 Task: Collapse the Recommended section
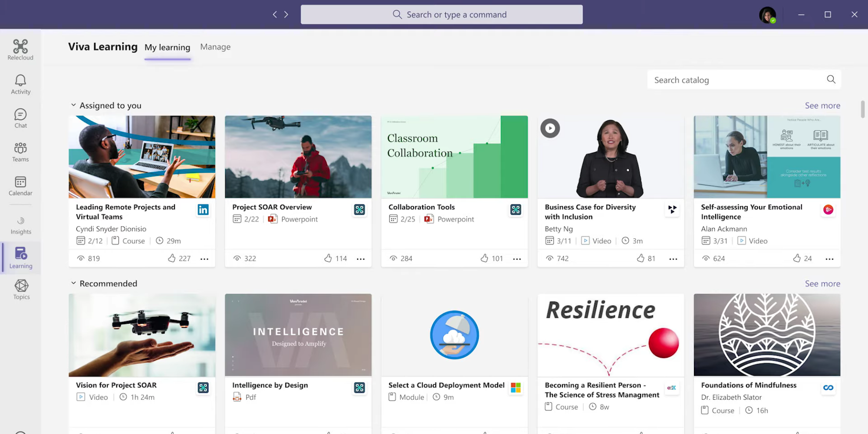click(73, 283)
